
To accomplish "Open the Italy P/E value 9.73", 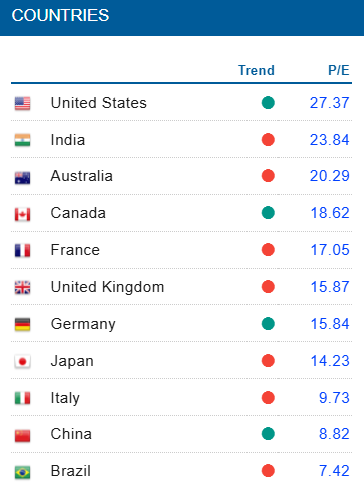I will click(x=334, y=398).
